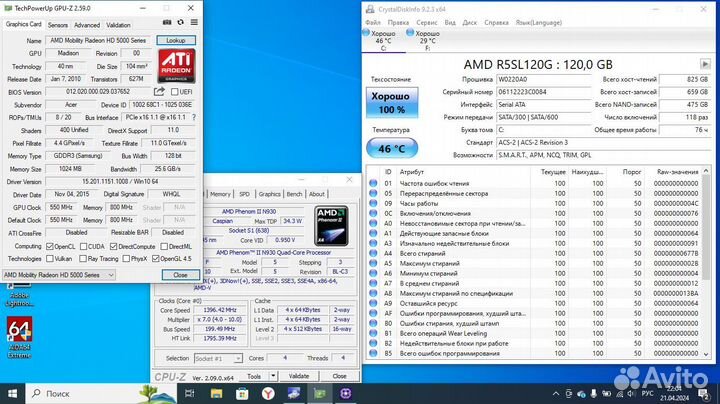This screenshot has height=404, width=720.
Task: Click the volume icon in system tray
Action: point(631,394)
